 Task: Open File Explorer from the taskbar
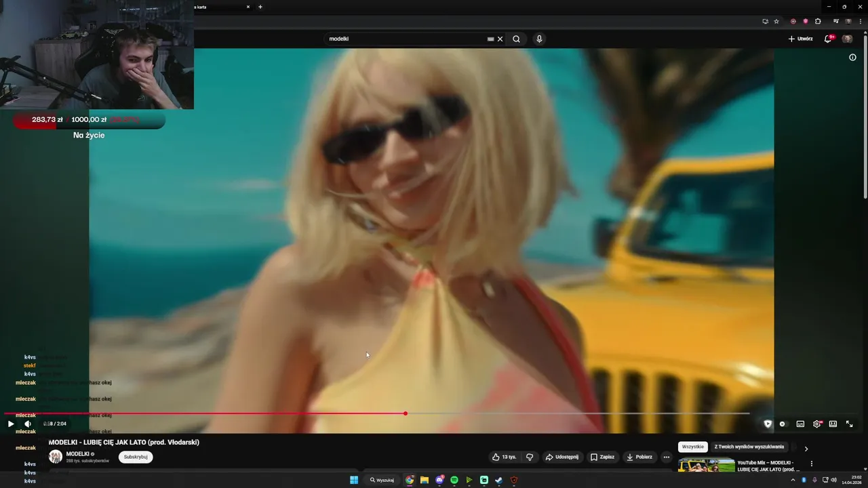425,480
